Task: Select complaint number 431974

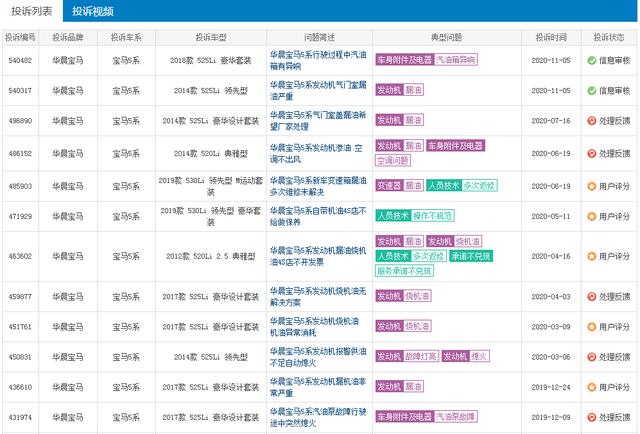Action: (20, 417)
